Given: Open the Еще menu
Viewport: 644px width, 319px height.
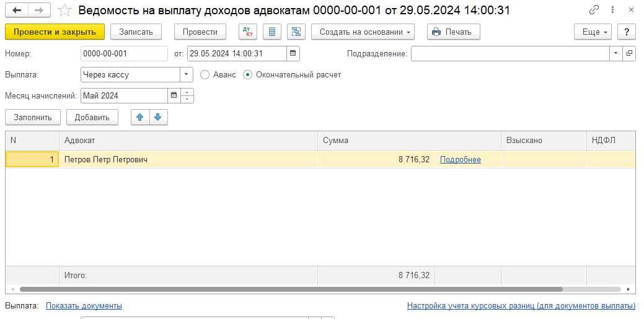Looking at the screenshot, I should pos(593,32).
